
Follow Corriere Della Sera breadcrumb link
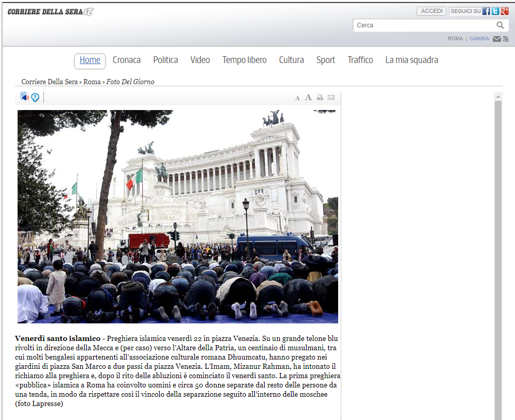point(49,82)
